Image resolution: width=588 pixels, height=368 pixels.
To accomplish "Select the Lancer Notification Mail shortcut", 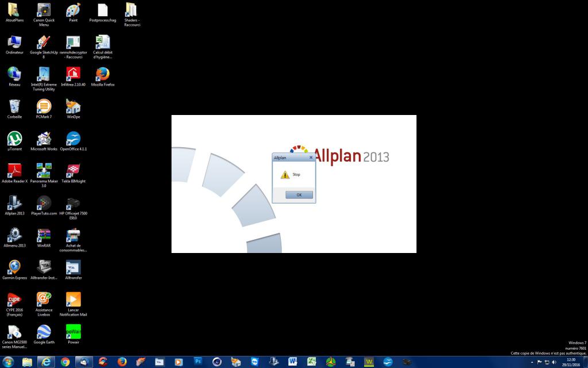I will (x=73, y=305).
